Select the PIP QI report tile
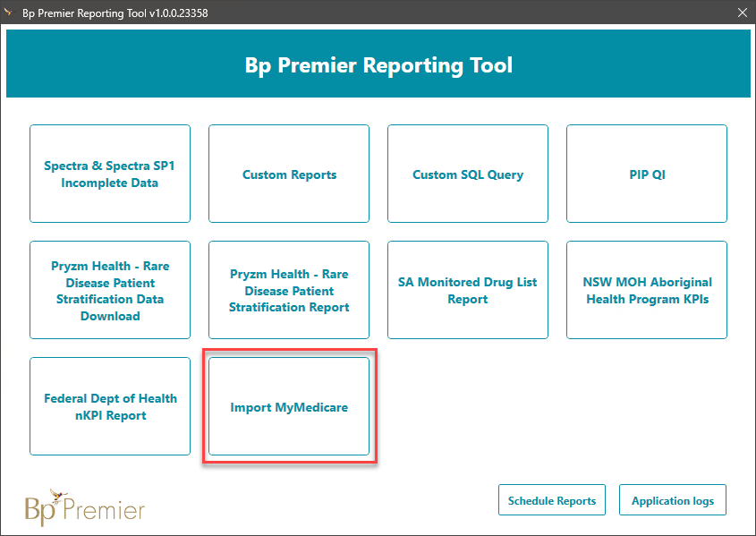This screenshot has width=756, height=536. coord(647,174)
